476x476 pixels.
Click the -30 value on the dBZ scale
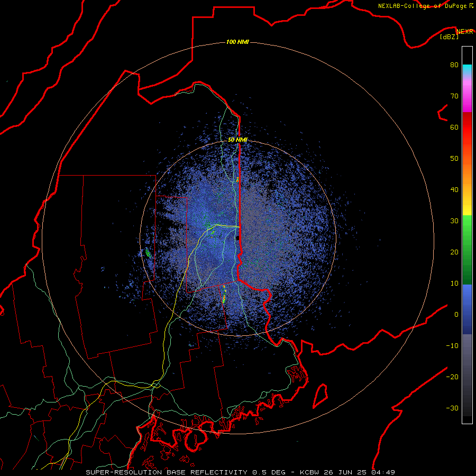click(x=452, y=409)
